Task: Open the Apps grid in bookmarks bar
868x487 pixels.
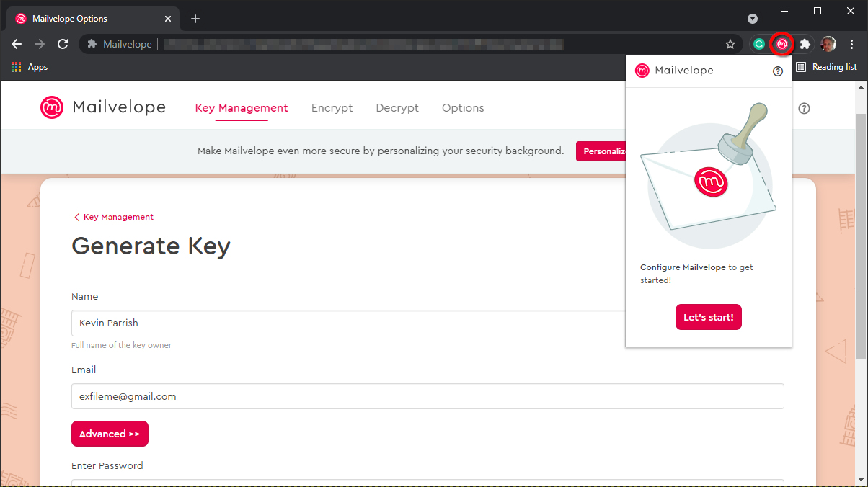Action: 30,67
